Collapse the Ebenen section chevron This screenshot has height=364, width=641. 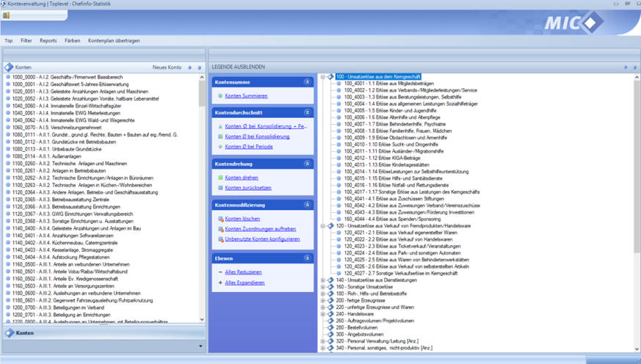point(307,258)
